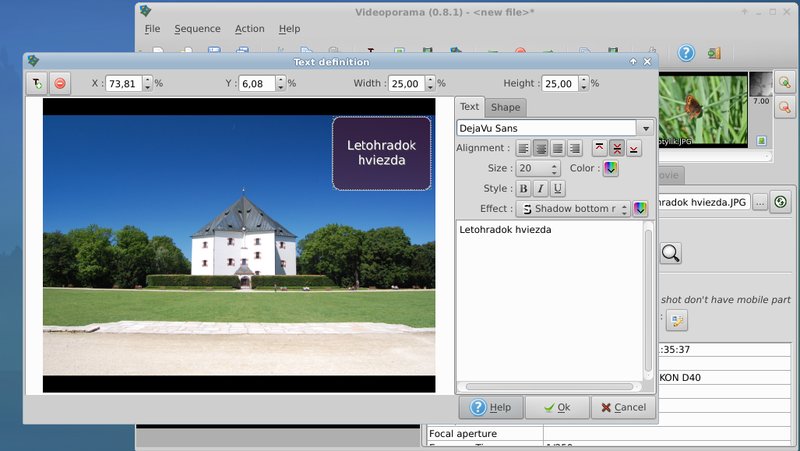Confirm with the Ok button
The height and width of the screenshot is (451, 800).
557,407
